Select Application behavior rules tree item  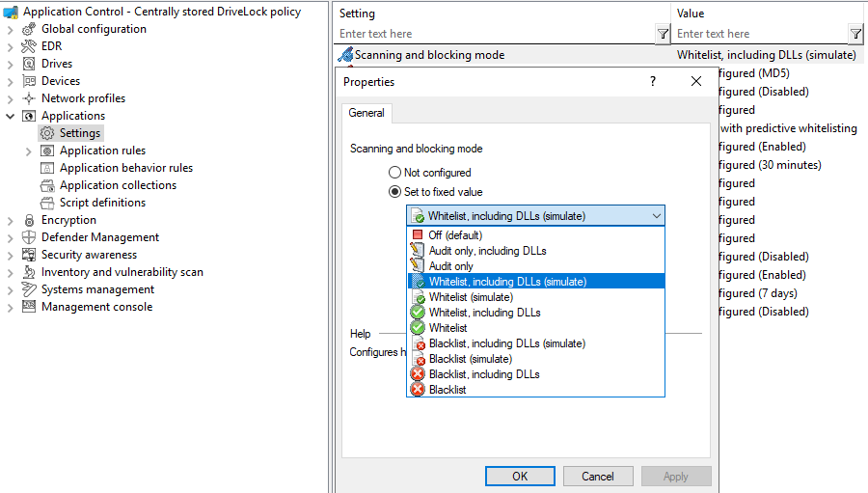coord(126,168)
